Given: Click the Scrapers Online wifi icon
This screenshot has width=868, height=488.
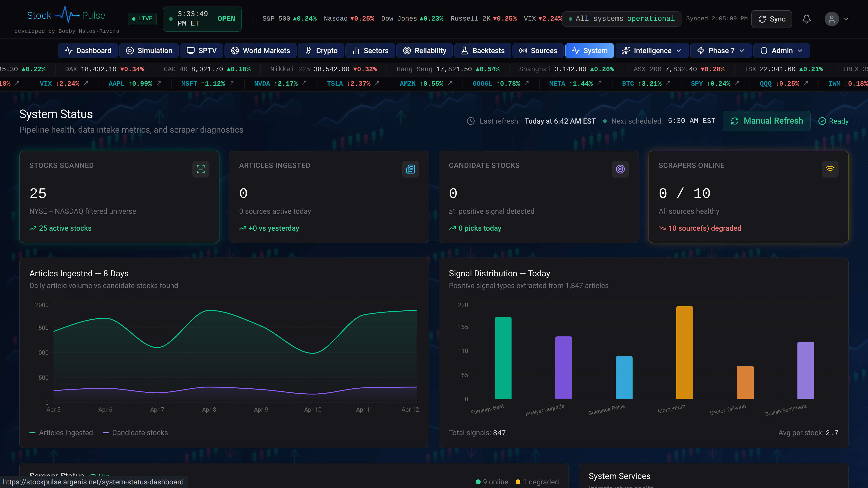Looking at the screenshot, I should [830, 169].
